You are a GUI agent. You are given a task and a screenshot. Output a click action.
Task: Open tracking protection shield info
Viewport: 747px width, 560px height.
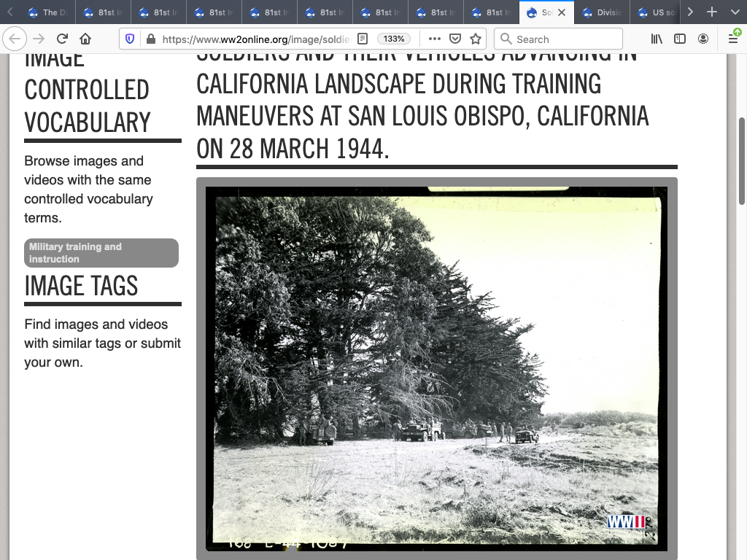pyautogui.click(x=130, y=39)
